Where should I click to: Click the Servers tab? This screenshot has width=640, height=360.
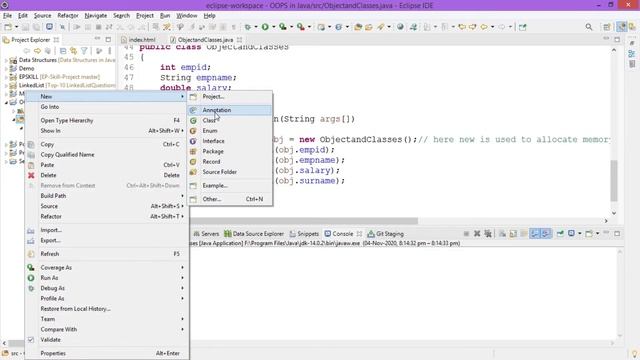tap(206, 233)
